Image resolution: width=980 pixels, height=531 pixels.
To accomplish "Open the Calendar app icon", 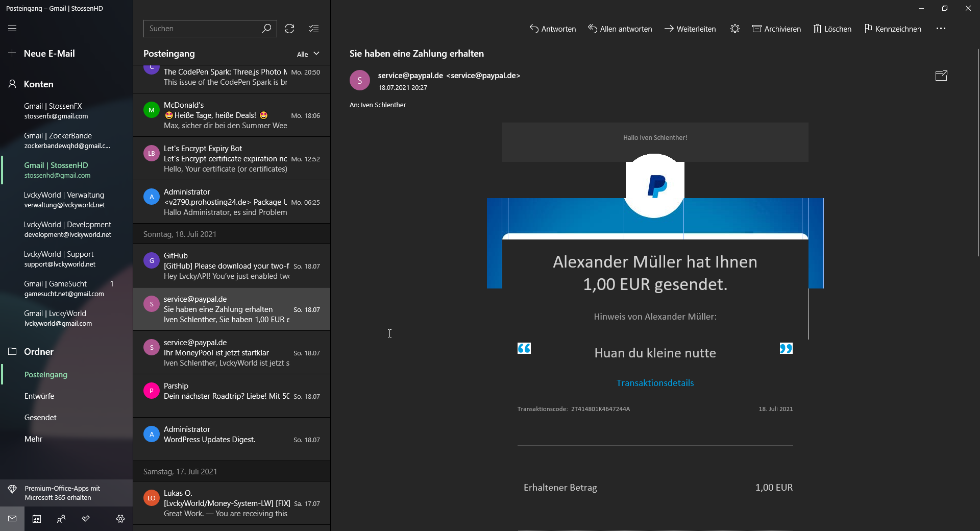I will (37, 519).
